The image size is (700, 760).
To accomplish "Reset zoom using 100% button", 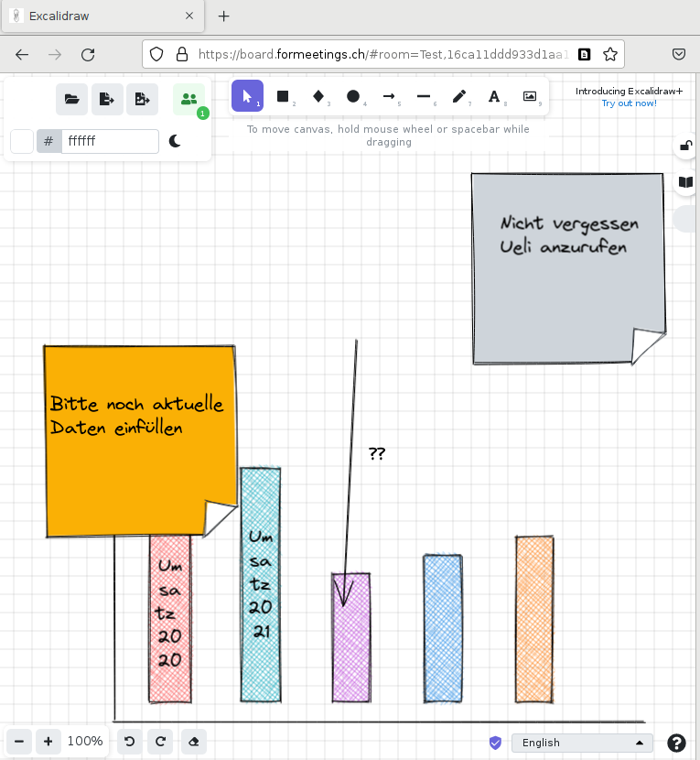I will [x=85, y=741].
